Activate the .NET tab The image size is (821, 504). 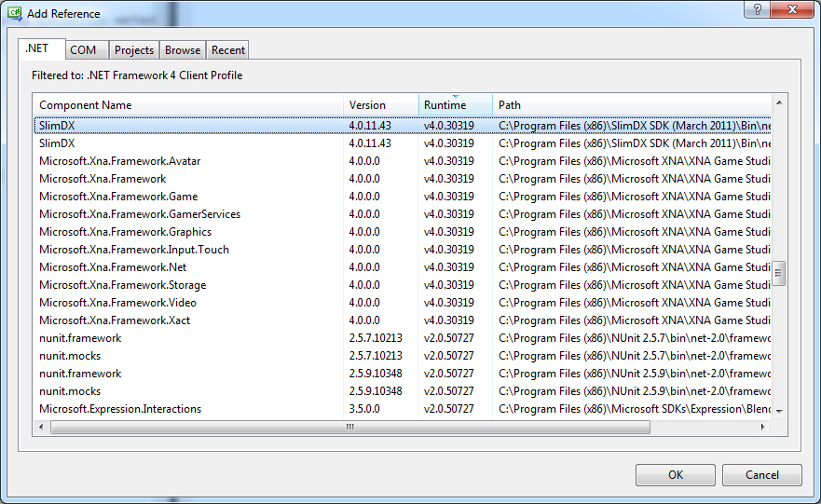pos(41,48)
